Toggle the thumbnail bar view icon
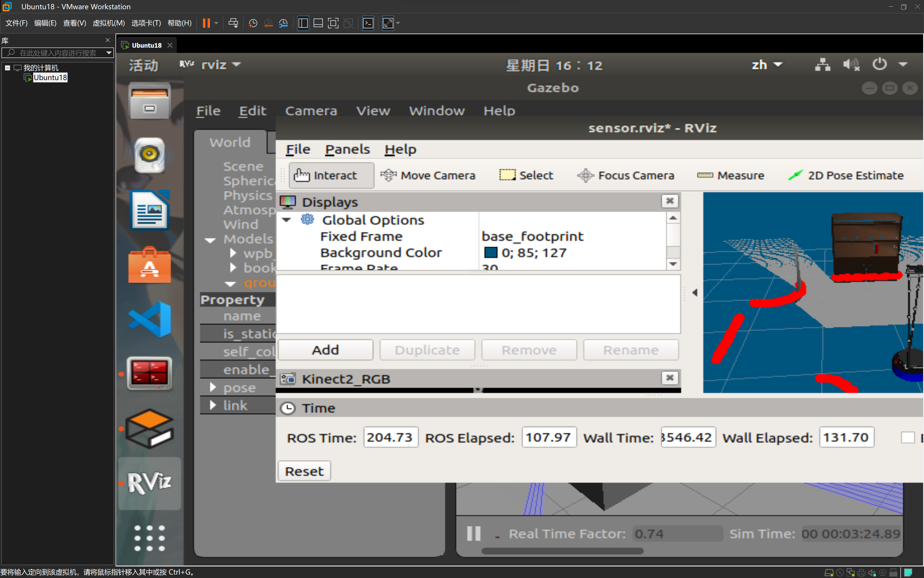Image resolution: width=924 pixels, height=578 pixels. click(318, 23)
